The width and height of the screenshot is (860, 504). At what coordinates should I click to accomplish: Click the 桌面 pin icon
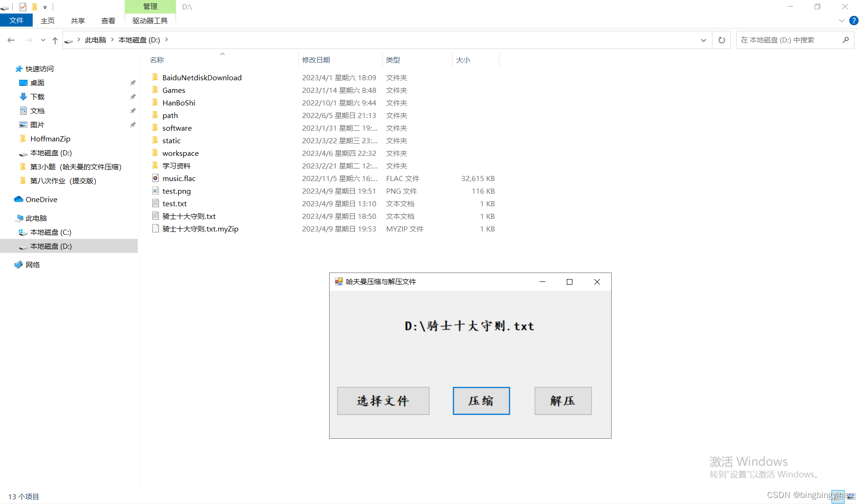click(x=133, y=83)
